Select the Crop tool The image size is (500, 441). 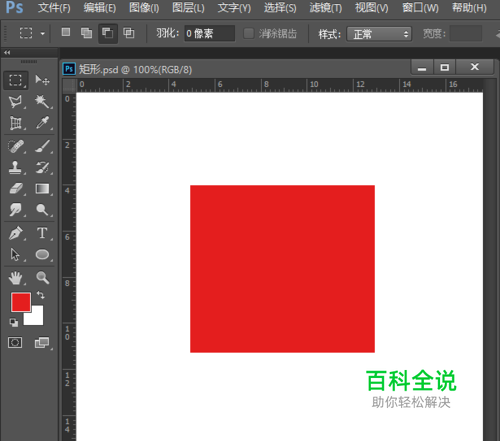[x=16, y=123]
